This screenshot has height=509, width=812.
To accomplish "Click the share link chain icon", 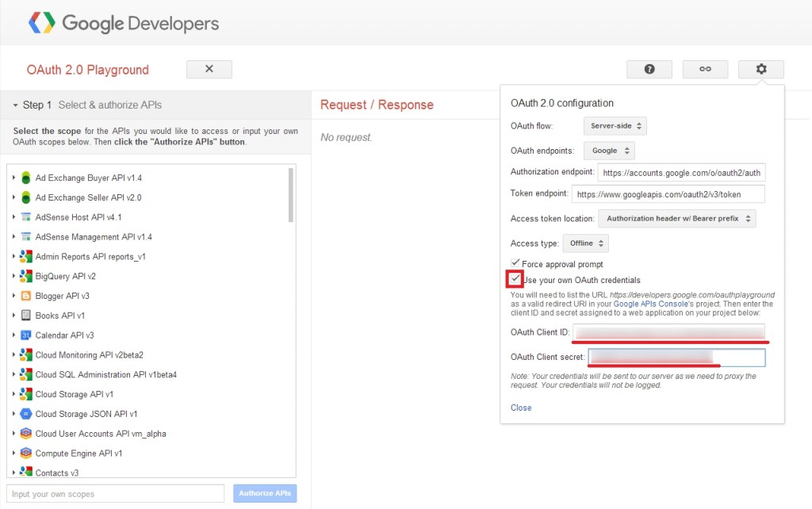I will coord(705,69).
